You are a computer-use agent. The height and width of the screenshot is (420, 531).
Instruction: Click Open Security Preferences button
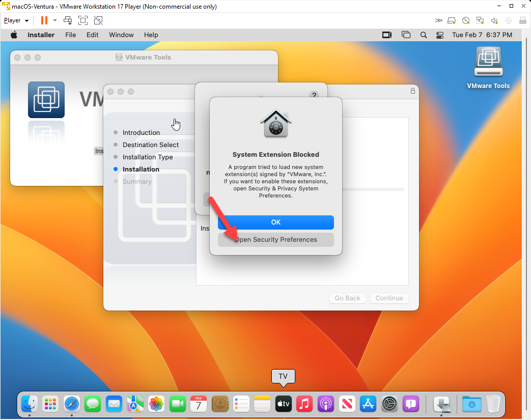tap(275, 240)
